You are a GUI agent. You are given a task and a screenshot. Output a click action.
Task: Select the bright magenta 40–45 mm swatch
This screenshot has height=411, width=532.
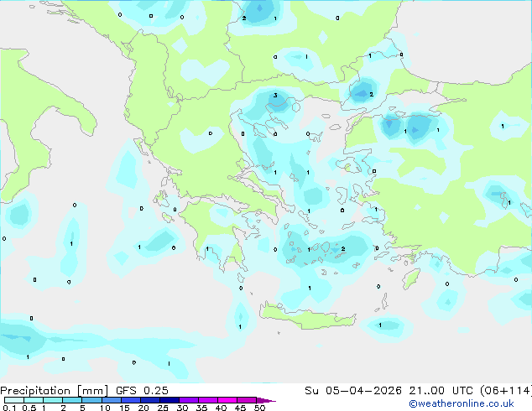coord(227,400)
